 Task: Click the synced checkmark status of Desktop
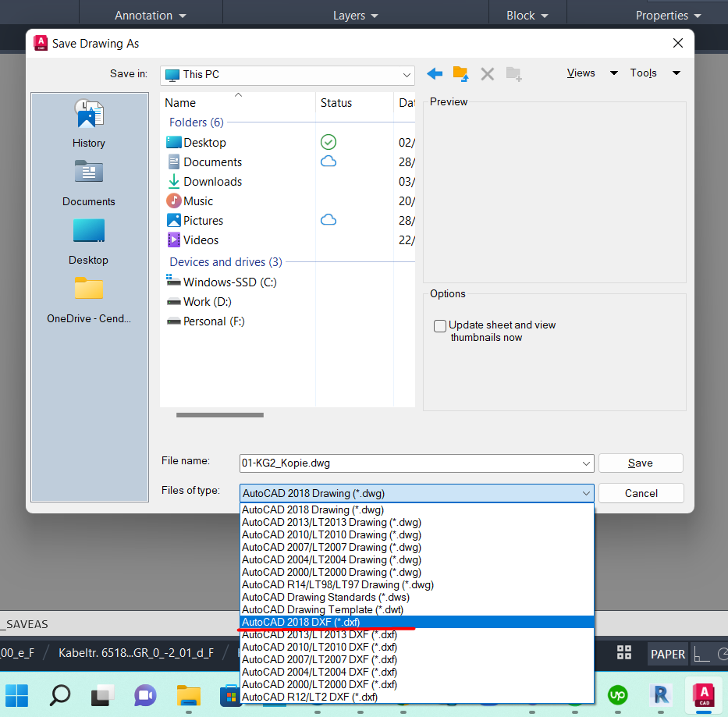328,142
